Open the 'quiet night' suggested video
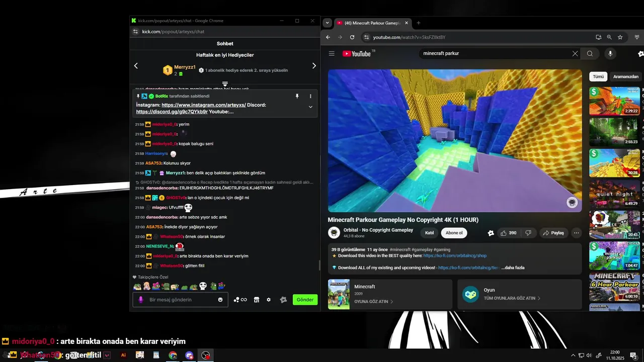The height and width of the screenshot is (362, 644). (x=614, y=194)
